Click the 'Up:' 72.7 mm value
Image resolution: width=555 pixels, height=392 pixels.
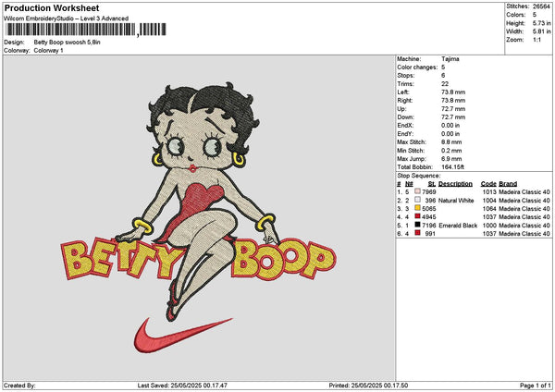[453, 109]
